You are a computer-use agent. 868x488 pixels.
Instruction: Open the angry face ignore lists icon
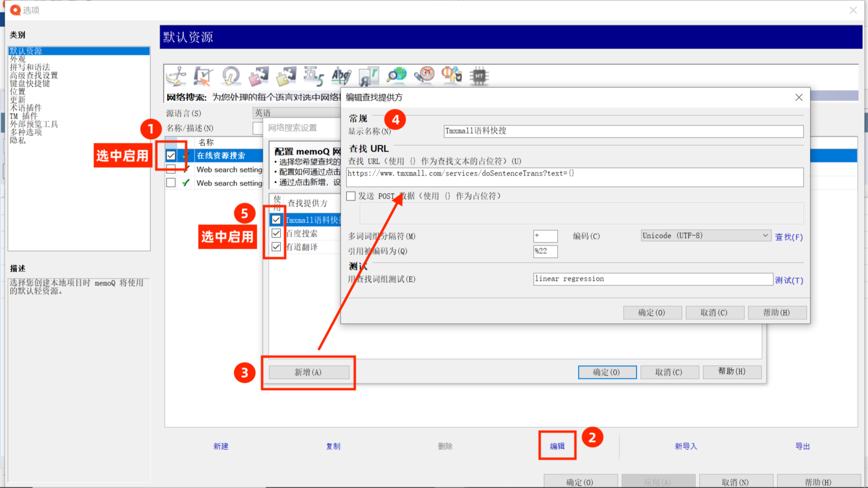(424, 76)
